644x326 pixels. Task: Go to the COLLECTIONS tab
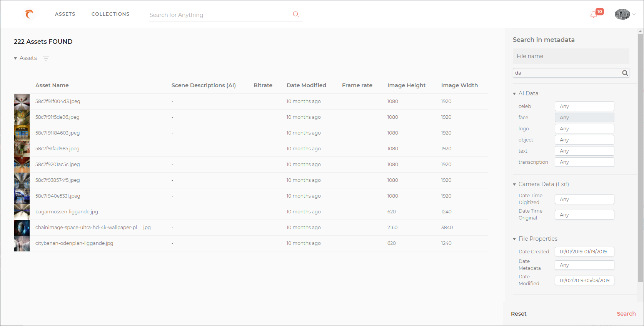[x=110, y=14]
